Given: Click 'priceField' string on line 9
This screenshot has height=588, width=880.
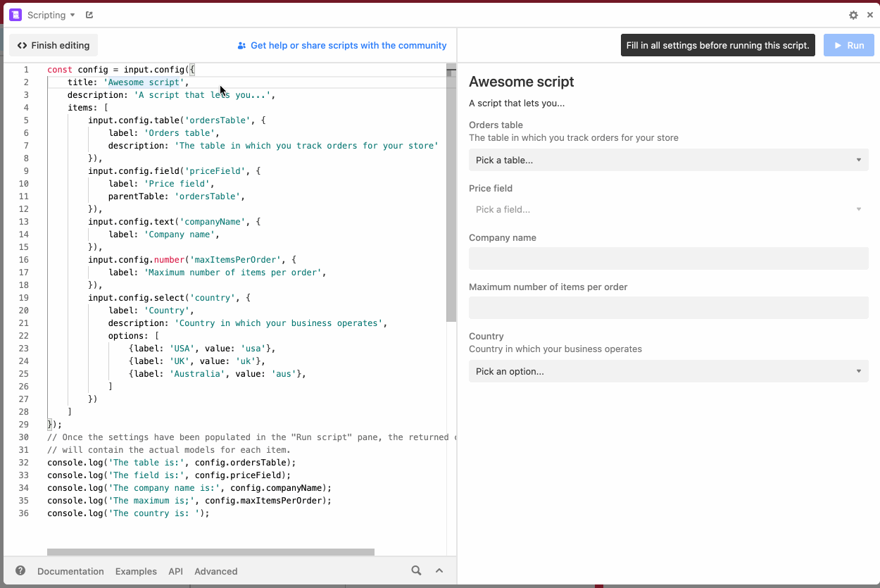Looking at the screenshot, I should tap(215, 171).
